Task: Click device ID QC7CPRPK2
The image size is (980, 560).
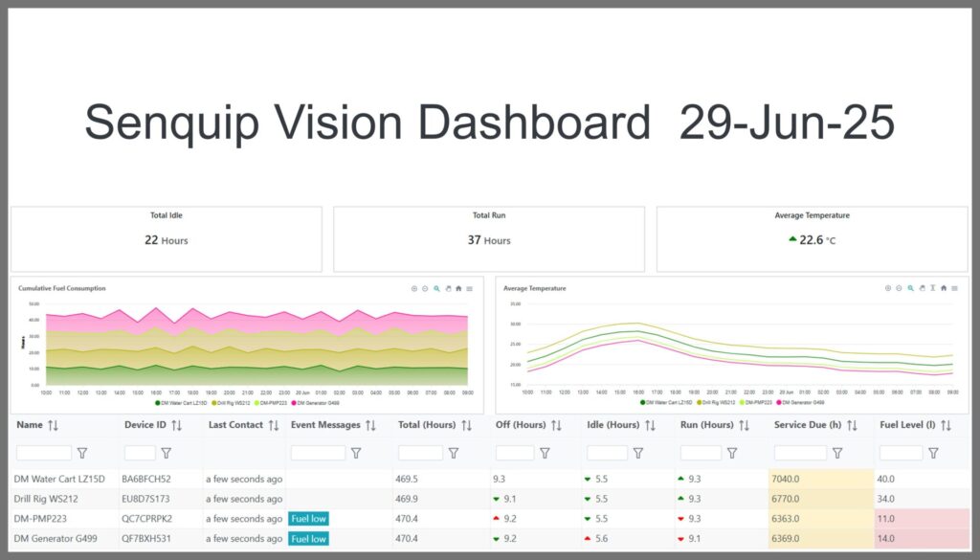Action: [146, 519]
